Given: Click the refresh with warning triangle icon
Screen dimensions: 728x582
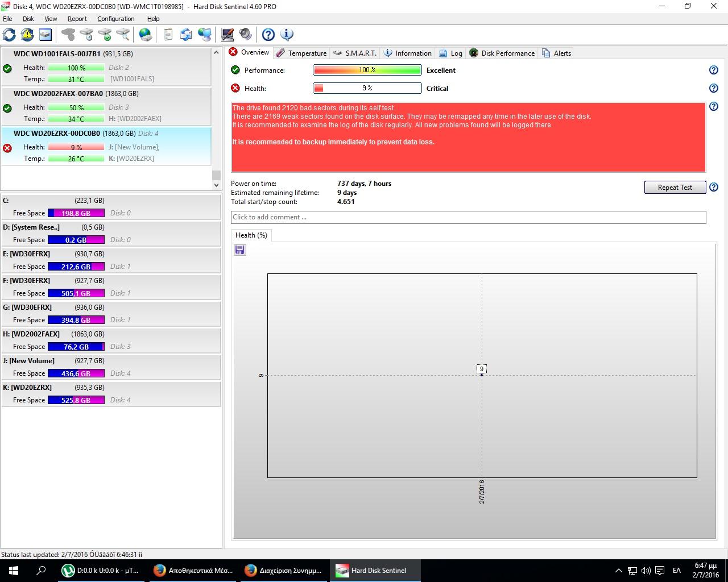Looking at the screenshot, I should [27, 35].
